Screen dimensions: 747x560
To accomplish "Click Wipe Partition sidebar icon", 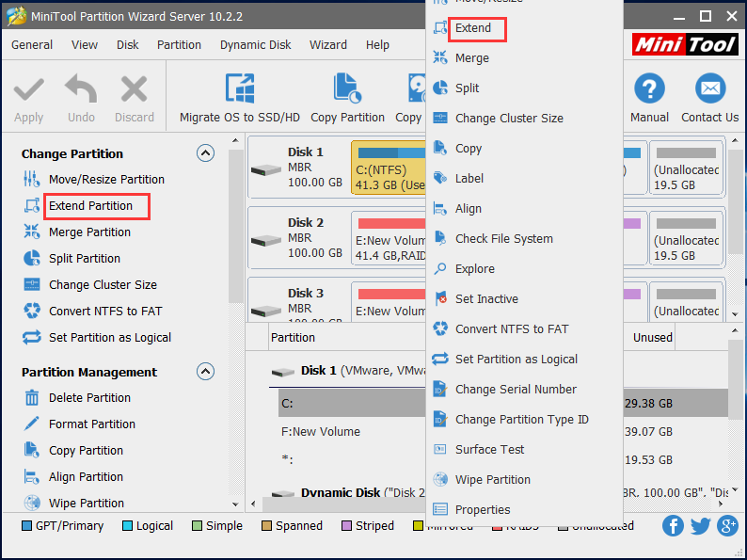I will tap(31, 503).
